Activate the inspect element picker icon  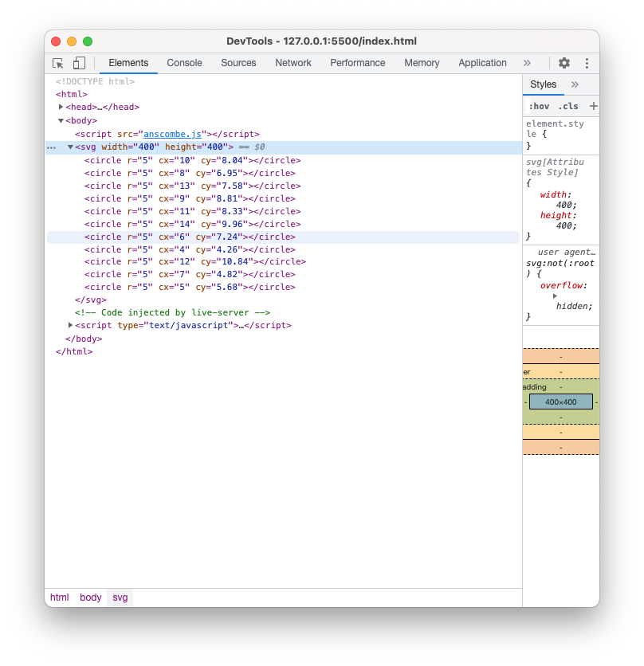[x=58, y=63]
